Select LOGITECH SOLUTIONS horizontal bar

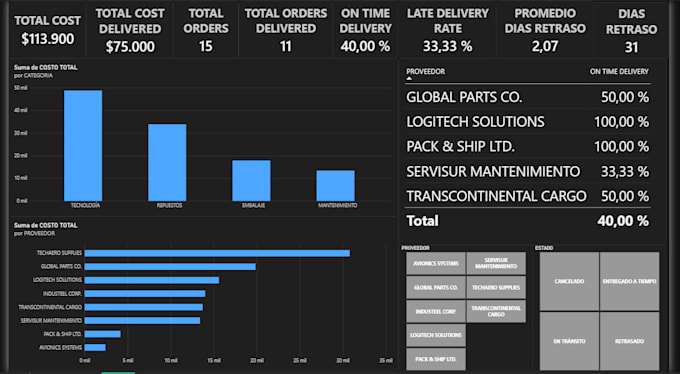pyautogui.click(x=152, y=280)
